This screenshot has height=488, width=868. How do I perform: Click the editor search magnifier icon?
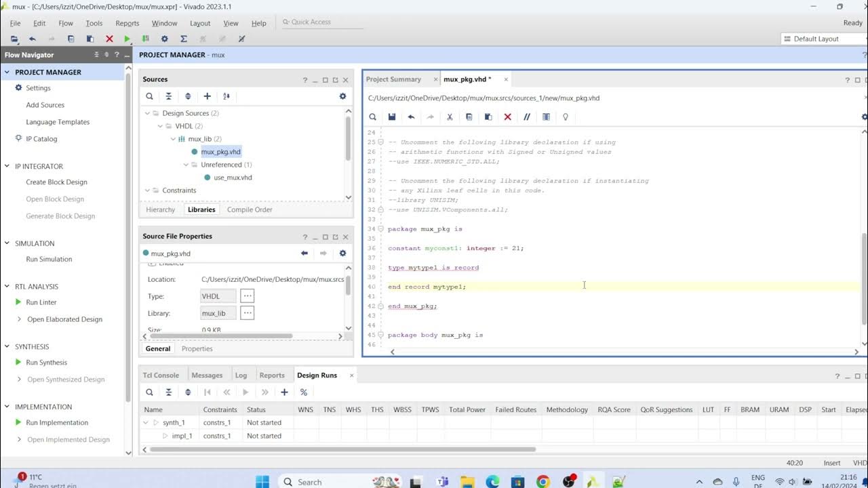tap(373, 117)
